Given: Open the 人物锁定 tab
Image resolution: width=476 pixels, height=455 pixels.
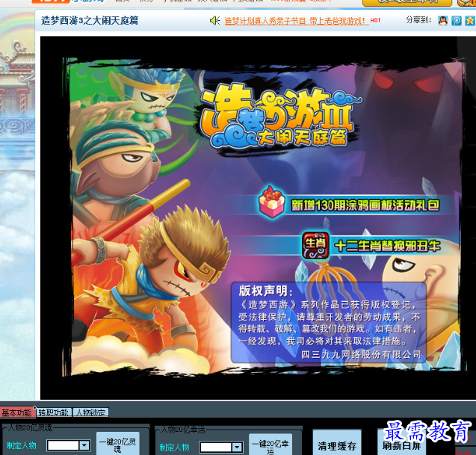Looking at the screenshot, I should [x=90, y=412].
